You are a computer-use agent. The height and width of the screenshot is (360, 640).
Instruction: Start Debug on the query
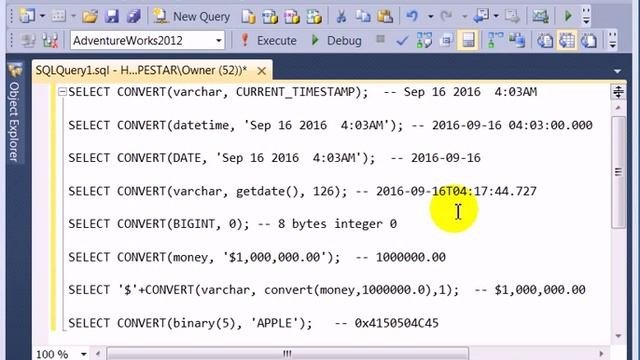[336, 40]
